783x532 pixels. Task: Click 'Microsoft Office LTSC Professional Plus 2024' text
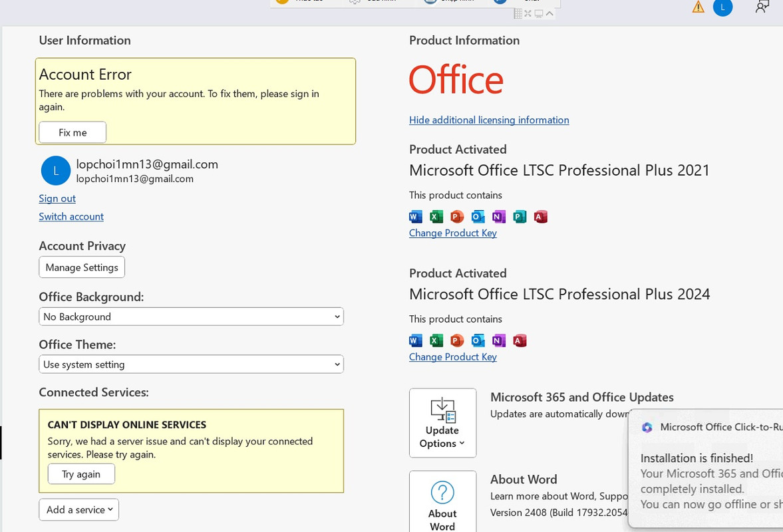click(559, 294)
